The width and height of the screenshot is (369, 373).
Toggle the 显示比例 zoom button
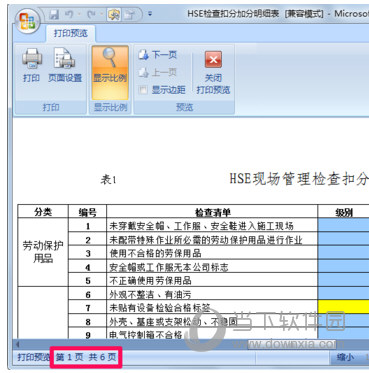[x=110, y=72]
